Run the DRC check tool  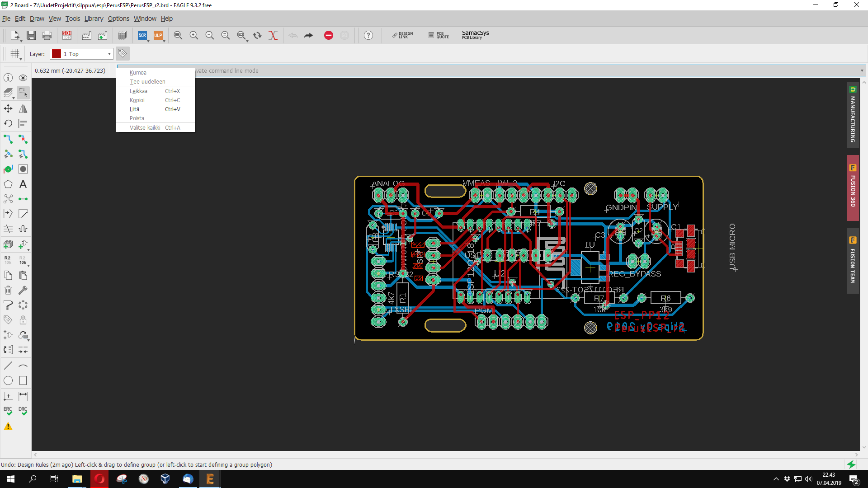pos(23,411)
